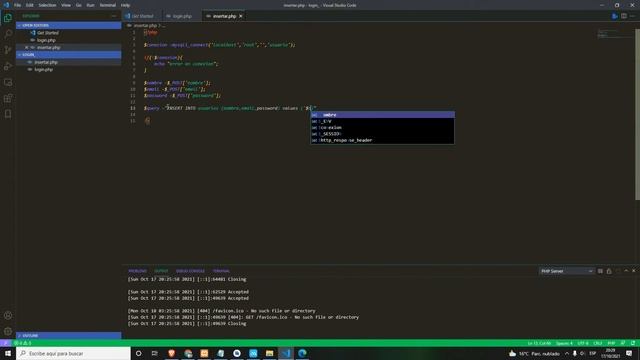Open the Terminal menu

(108, 5)
